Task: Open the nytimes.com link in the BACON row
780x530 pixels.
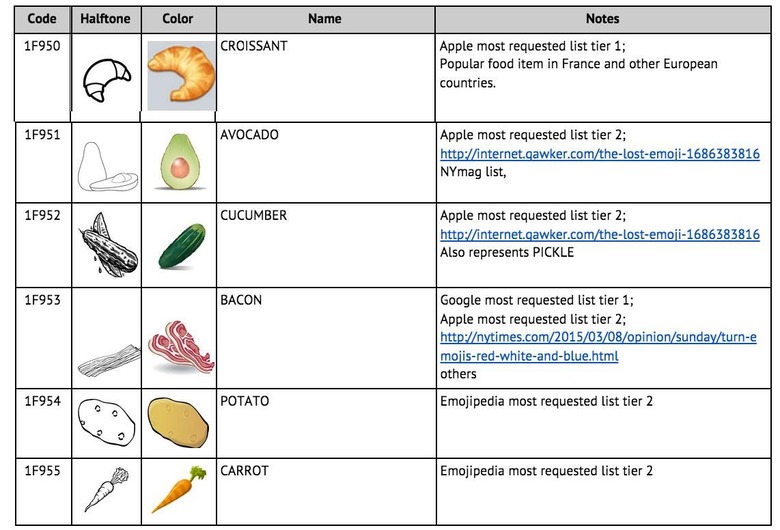Action: pos(598,346)
